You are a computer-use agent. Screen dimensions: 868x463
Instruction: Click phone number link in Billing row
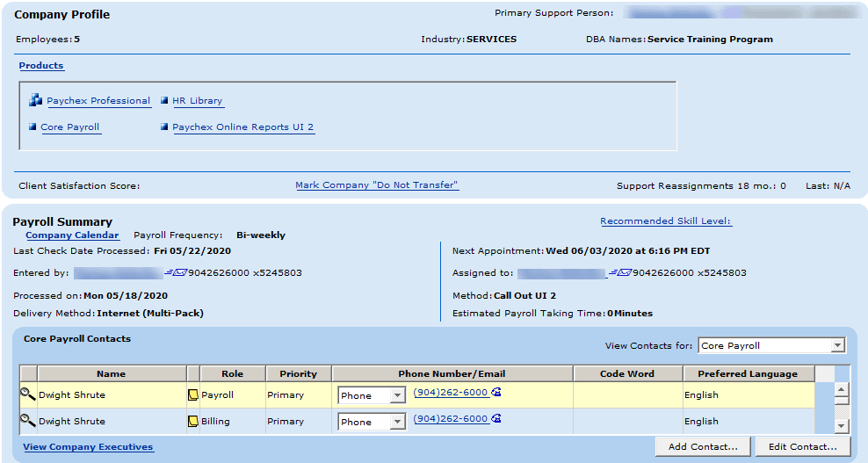coord(451,419)
